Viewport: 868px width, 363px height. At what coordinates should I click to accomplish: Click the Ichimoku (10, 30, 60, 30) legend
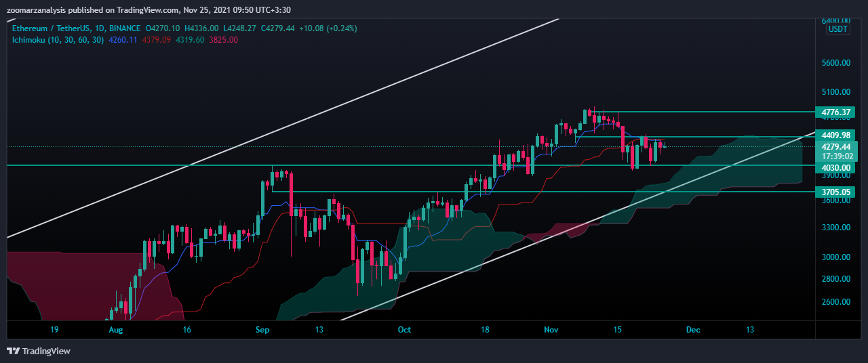[x=58, y=40]
